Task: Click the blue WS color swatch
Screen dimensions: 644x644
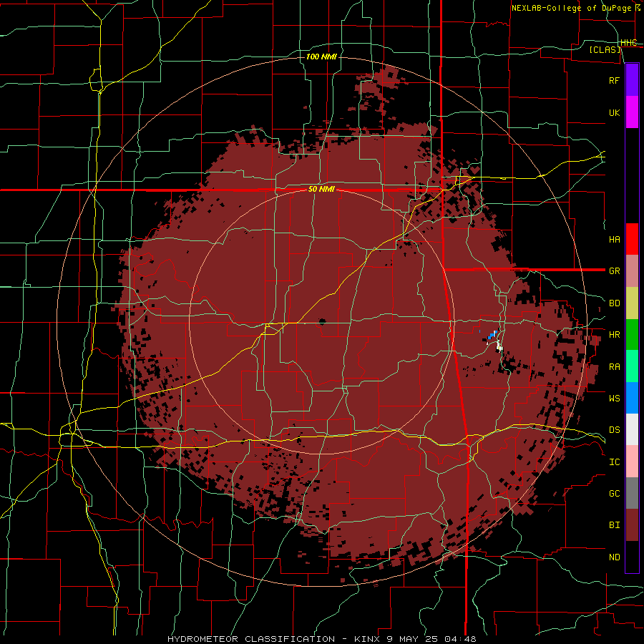Action: (x=632, y=398)
